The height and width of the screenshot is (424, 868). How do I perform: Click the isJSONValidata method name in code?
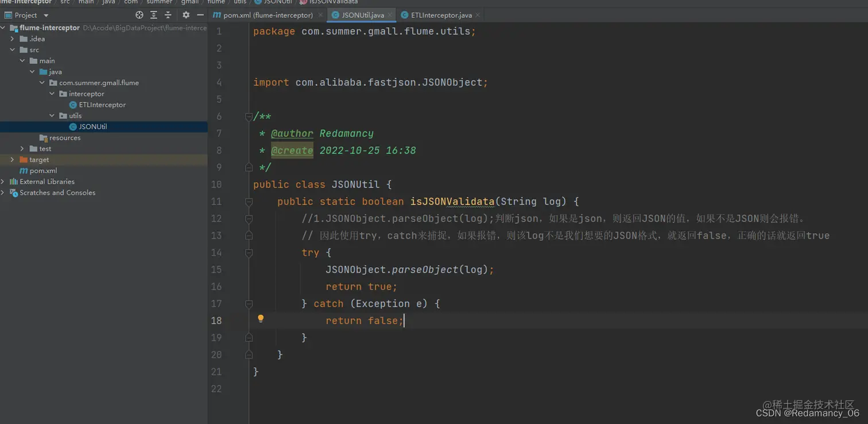click(452, 202)
